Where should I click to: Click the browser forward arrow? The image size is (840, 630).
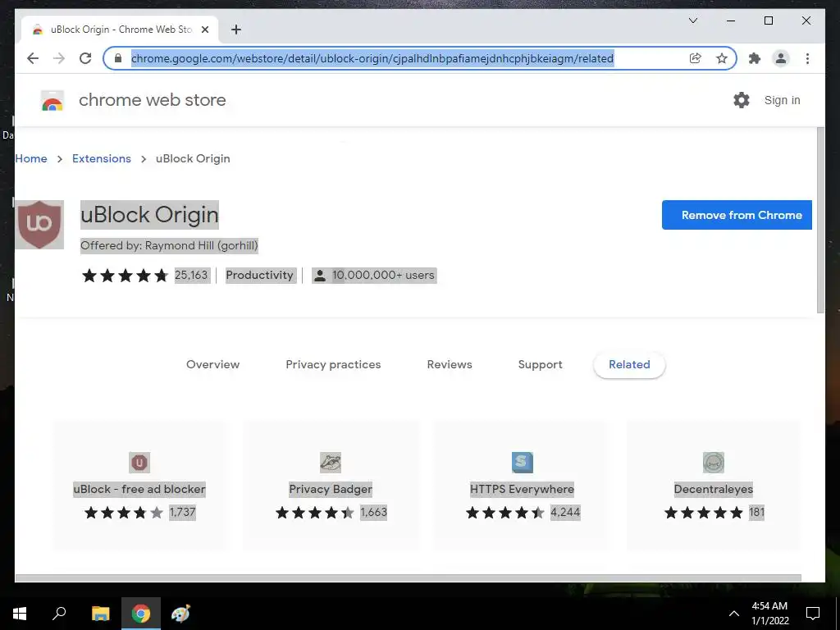click(59, 58)
